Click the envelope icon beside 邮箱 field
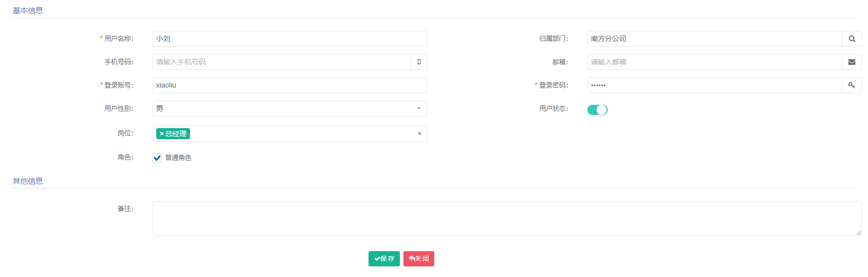 [x=852, y=62]
